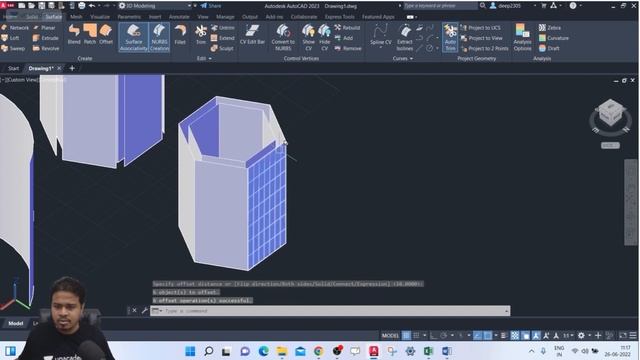The width and height of the screenshot is (640, 360).
Task: Select the surface Extend tool
Action: [223, 38]
